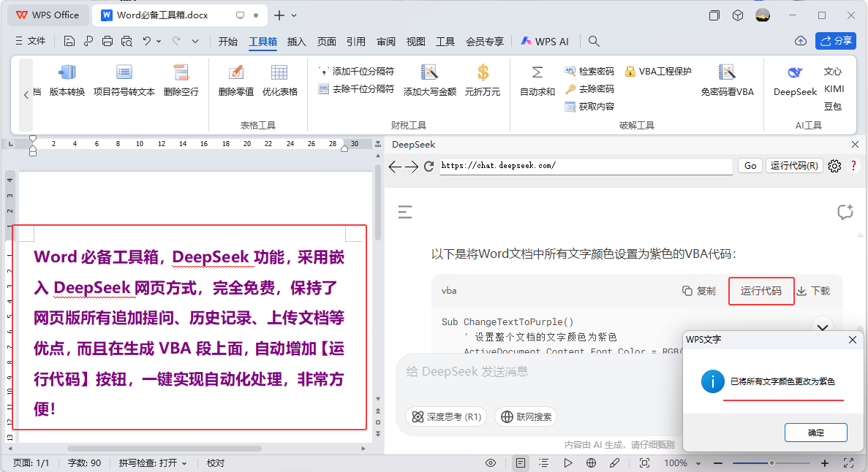Screen dimensions: 868x472
Task: Launch the DeepSeek AI tool icon
Action: point(795,73)
